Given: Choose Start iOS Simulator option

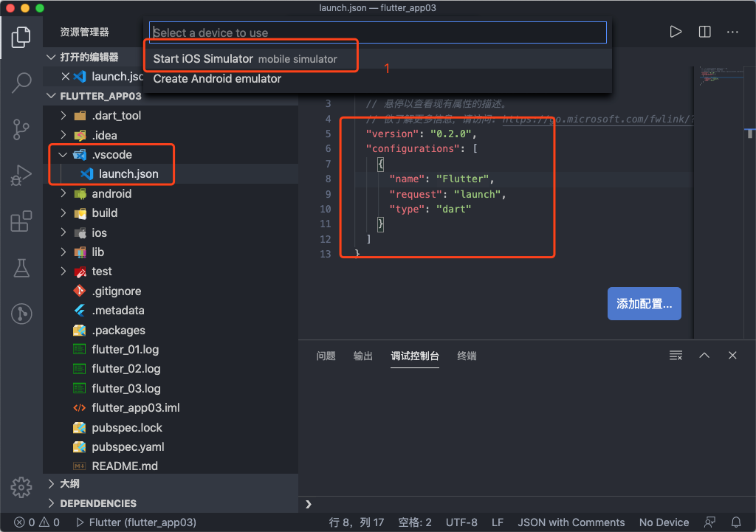Looking at the screenshot, I should click(x=377, y=59).
